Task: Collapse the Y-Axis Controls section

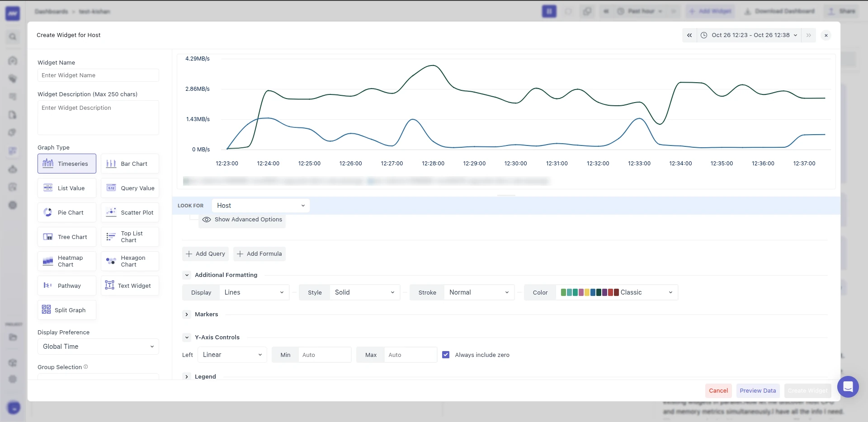Action: coord(187,338)
